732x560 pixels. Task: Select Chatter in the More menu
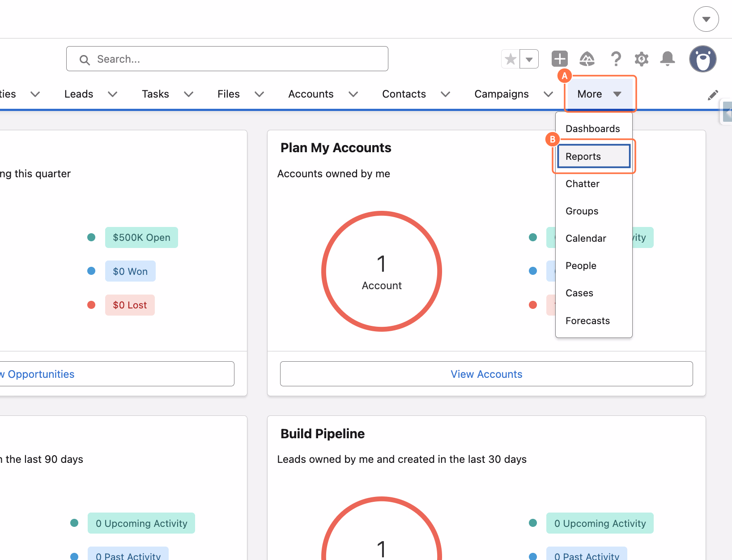point(594,184)
